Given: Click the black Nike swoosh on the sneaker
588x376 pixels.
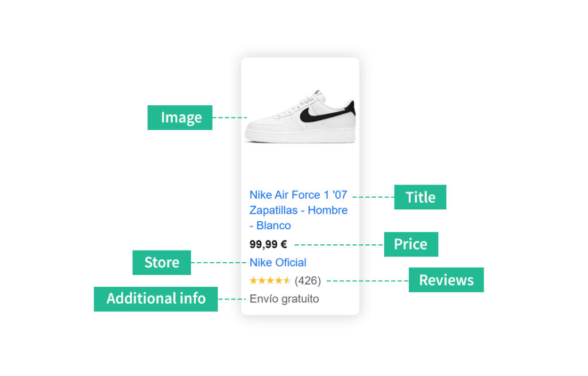Looking at the screenshot, I should pos(326,113).
